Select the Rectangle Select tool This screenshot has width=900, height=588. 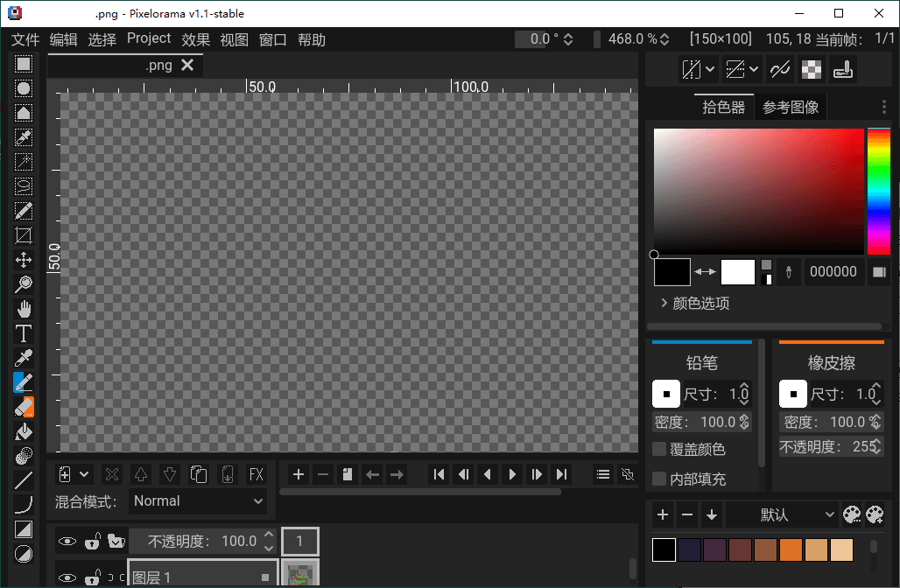(x=23, y=63)
